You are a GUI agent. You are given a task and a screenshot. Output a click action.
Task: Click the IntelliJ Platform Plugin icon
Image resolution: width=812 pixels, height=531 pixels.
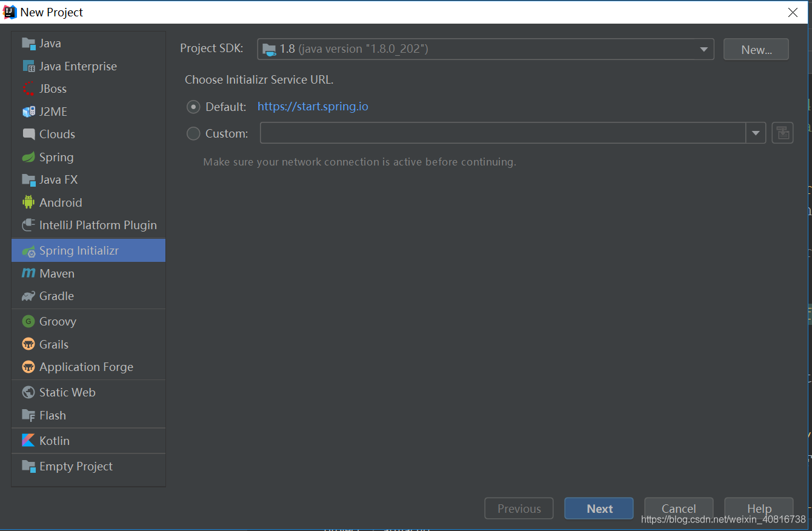(x=28, y=225)
